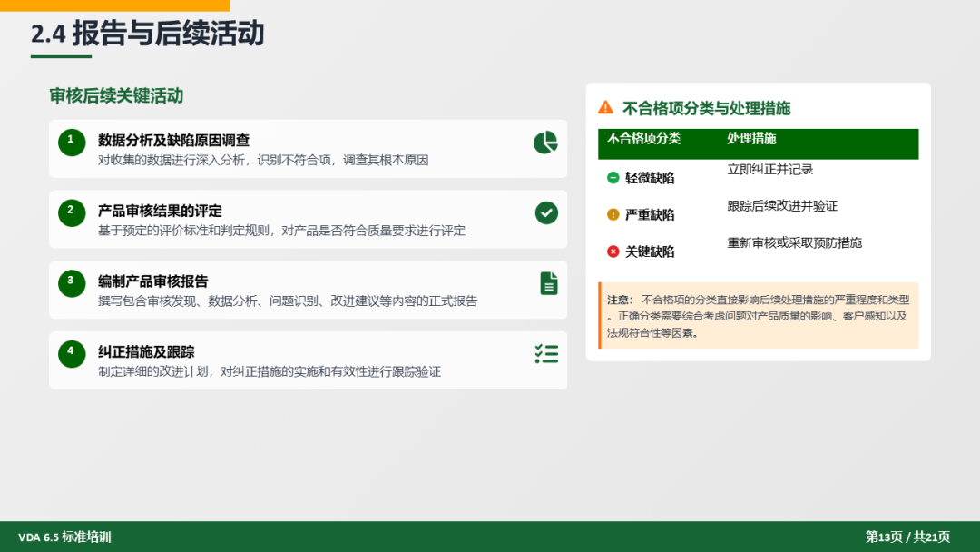Click the 产品审核结果的评定 heading

(x=160, y=211)
